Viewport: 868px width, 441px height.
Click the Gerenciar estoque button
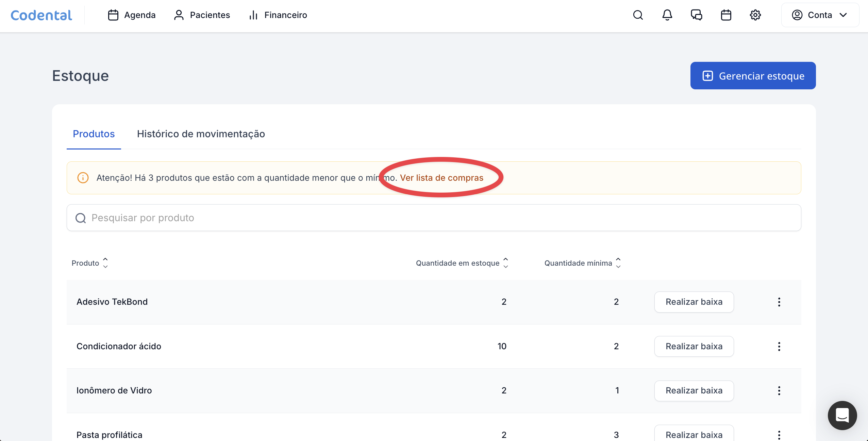coord(753,76)
